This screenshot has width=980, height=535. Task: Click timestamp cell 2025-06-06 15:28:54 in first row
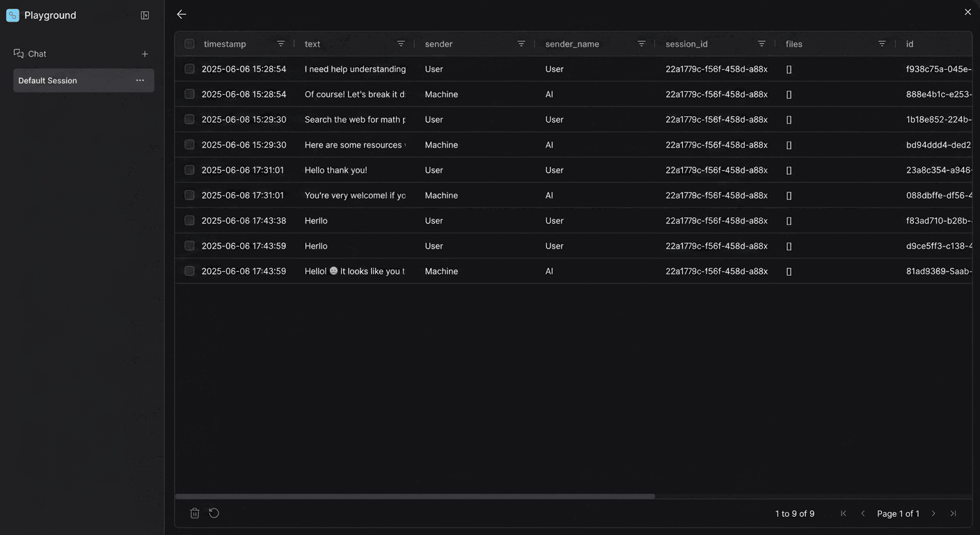point(244,69)
